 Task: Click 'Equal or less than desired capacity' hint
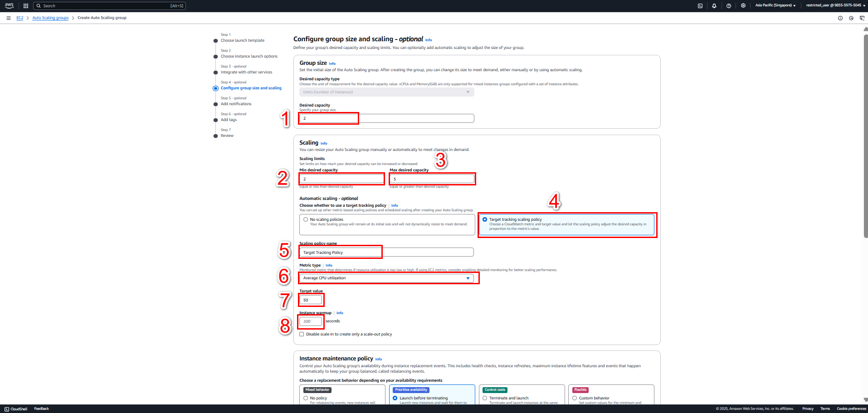coord(326,186)
